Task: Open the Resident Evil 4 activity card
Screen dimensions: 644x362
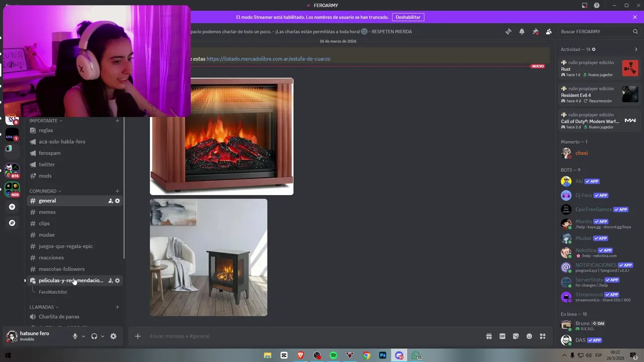Action: tap(599, 95)
